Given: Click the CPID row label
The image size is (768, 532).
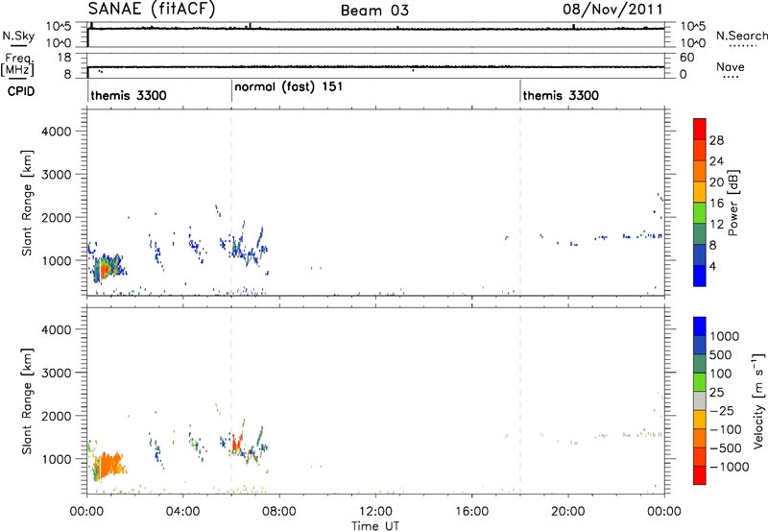Looking at the screenshot, I should click(x=21, y=91).
